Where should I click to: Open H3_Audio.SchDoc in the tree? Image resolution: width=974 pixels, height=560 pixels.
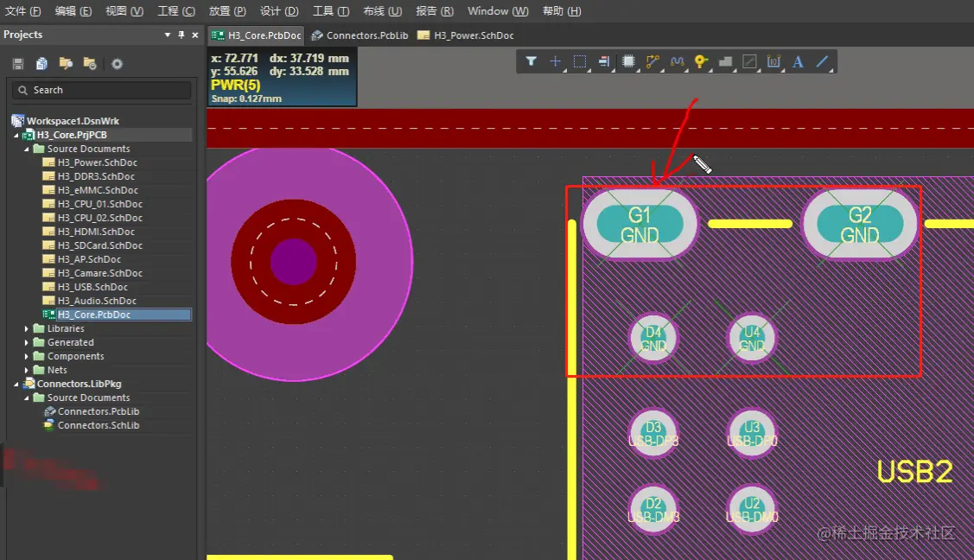[x=97, y=301]
